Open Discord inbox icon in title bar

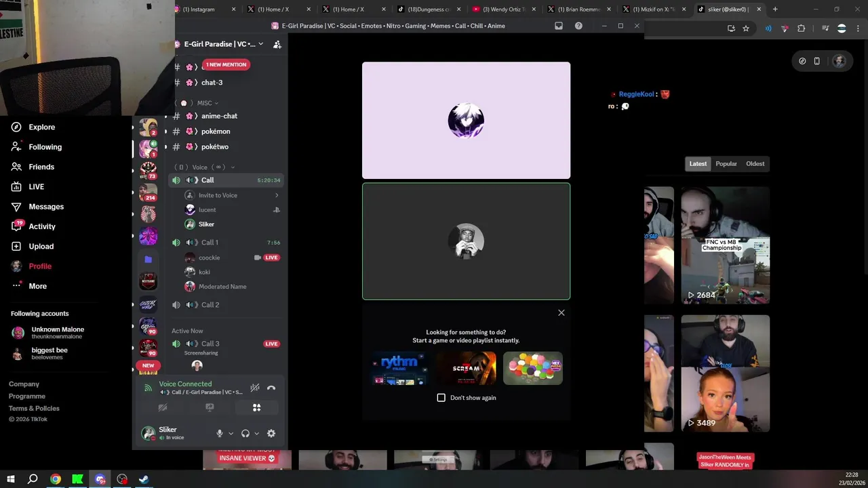coord(559,26)
